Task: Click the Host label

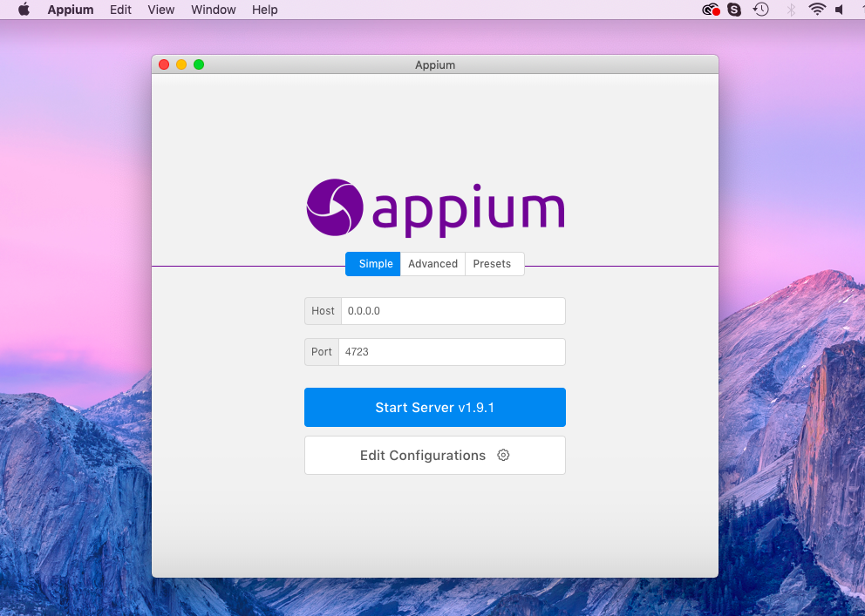Action: (323, 311)
